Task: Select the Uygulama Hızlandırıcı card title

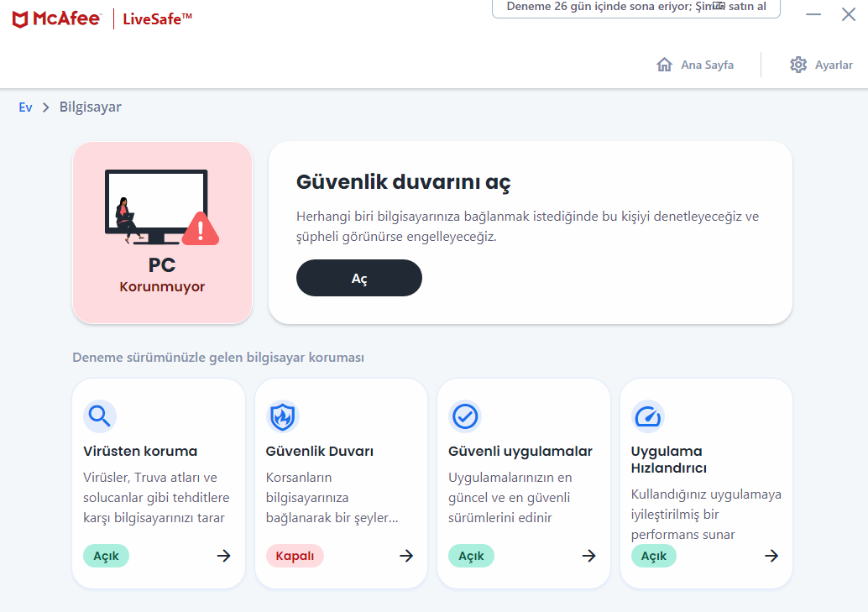Action: [669, 460]
